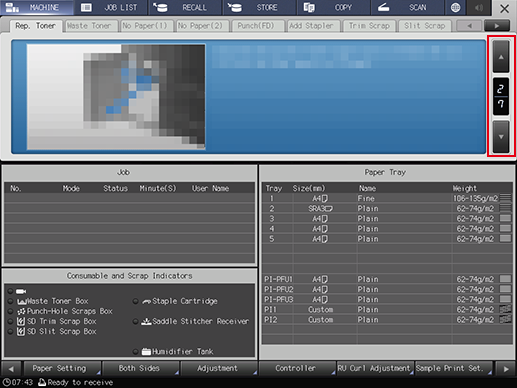Switch to COPY mode
The height and width of the screenshot is (388, 517).
[333, 7]
